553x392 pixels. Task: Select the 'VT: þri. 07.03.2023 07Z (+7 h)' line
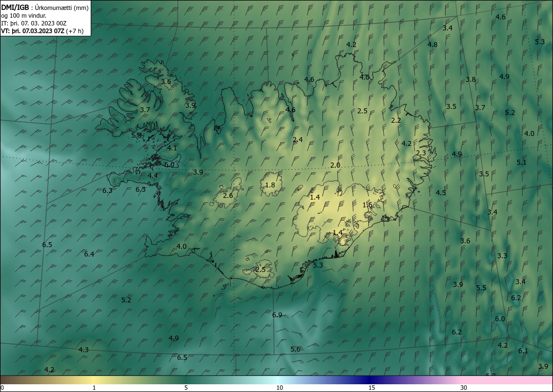click(43, 30)
